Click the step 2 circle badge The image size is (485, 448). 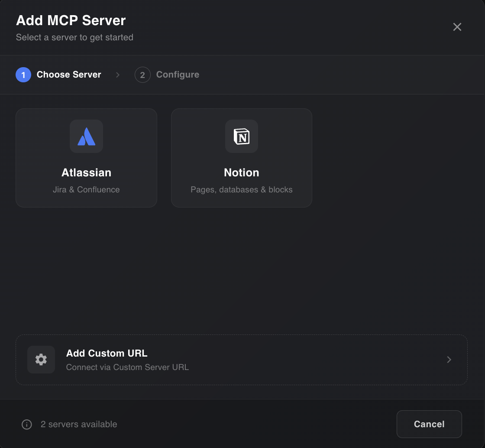pyautogui.click(x=142, y=75)
